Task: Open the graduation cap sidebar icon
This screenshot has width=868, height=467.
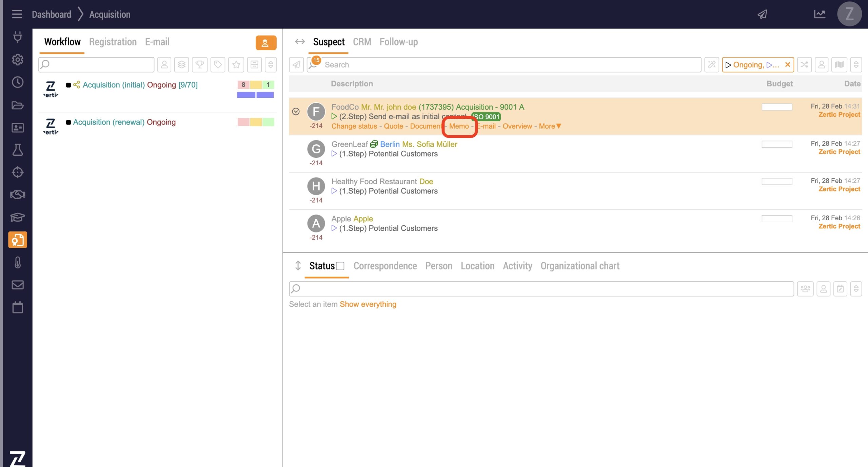Action: point(17,217)
